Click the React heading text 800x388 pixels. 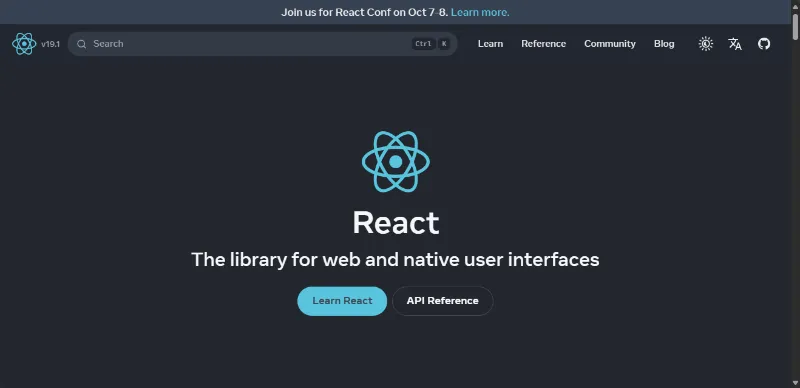click(x=396, y=223)
